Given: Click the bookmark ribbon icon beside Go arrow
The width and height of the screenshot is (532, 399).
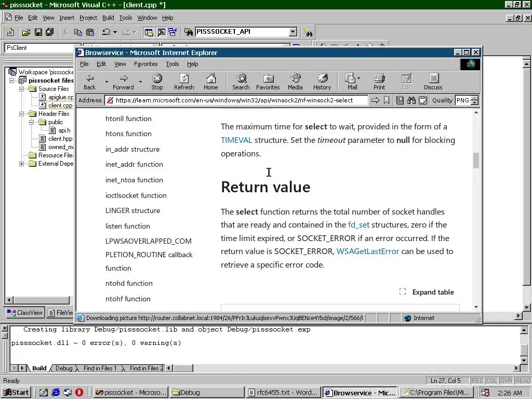Looking at the screenshot, I should [387, 100].
